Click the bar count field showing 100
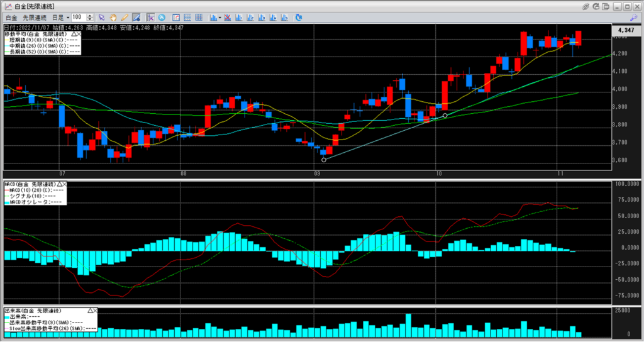The height and width of the screenshot is (342, 644). coord(79,17)
